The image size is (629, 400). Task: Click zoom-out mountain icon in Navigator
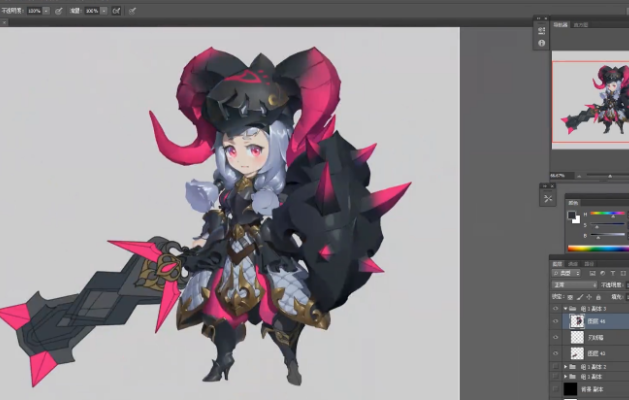[x=579, y=176]
